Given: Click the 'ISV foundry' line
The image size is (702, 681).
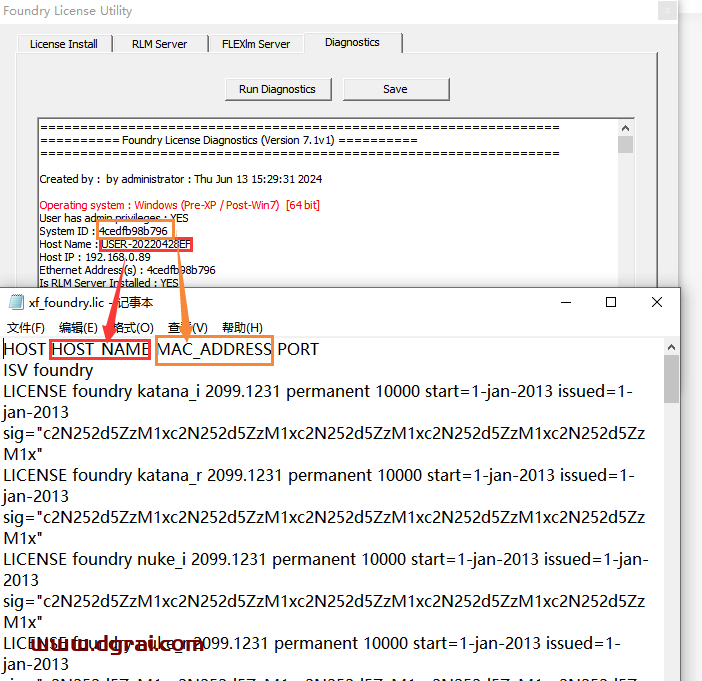Looking at the screenshot, I should point(48,370).
